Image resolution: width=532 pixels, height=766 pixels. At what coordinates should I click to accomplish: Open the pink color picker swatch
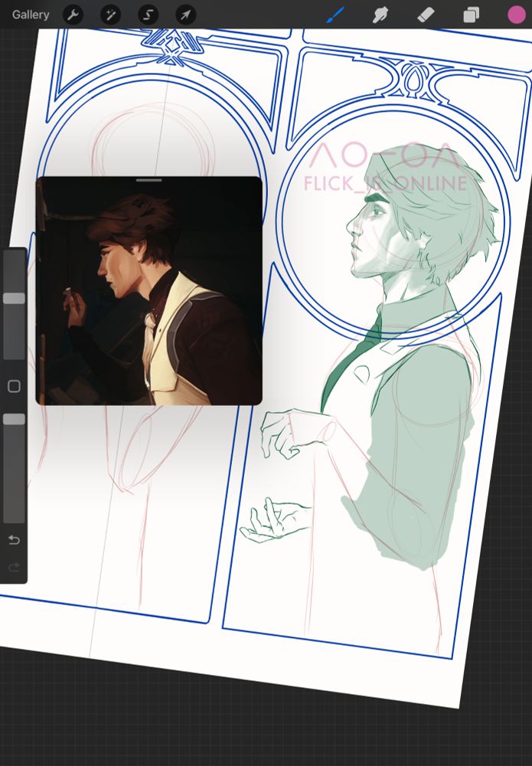(x=517, y=15)
